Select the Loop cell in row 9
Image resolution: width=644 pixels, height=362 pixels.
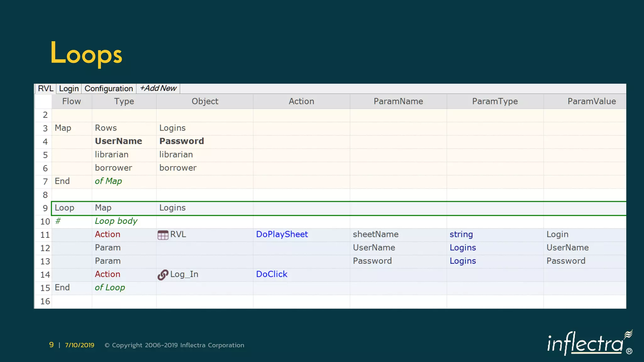64,208
